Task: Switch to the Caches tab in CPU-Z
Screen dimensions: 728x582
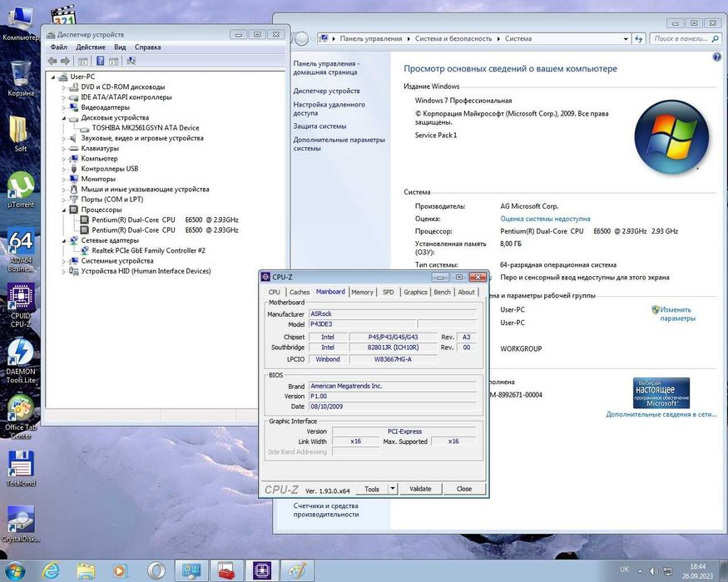Action: coord(300,292)
